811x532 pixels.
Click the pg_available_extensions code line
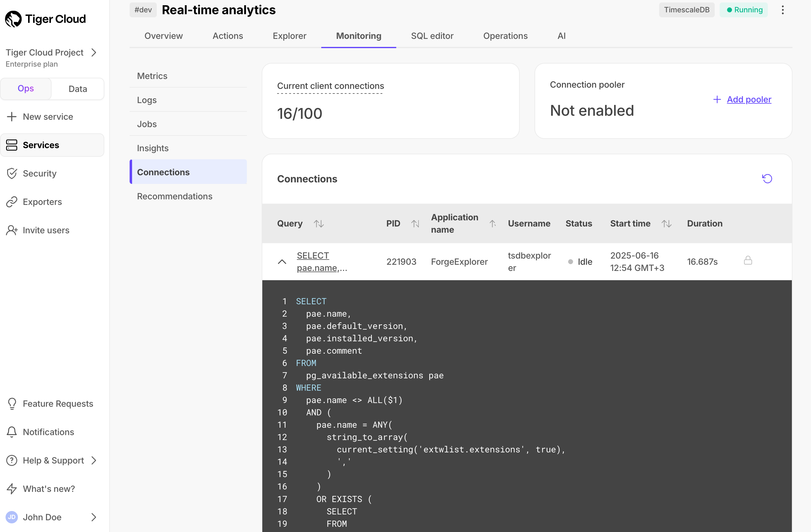[375, 375]
